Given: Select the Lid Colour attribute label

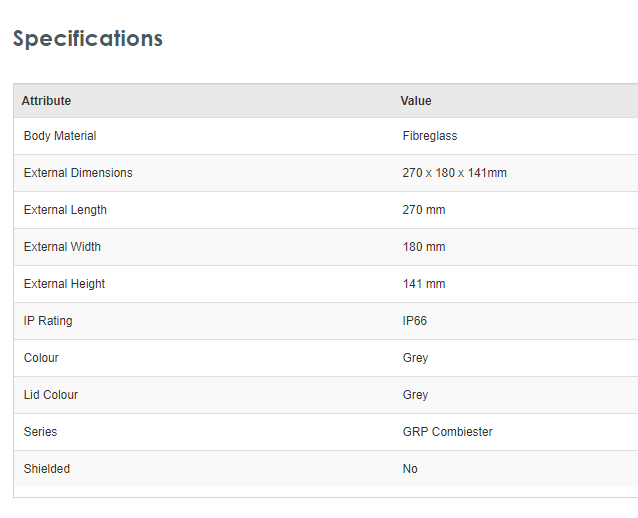Looking at the screenshot, I should point(51,395).
